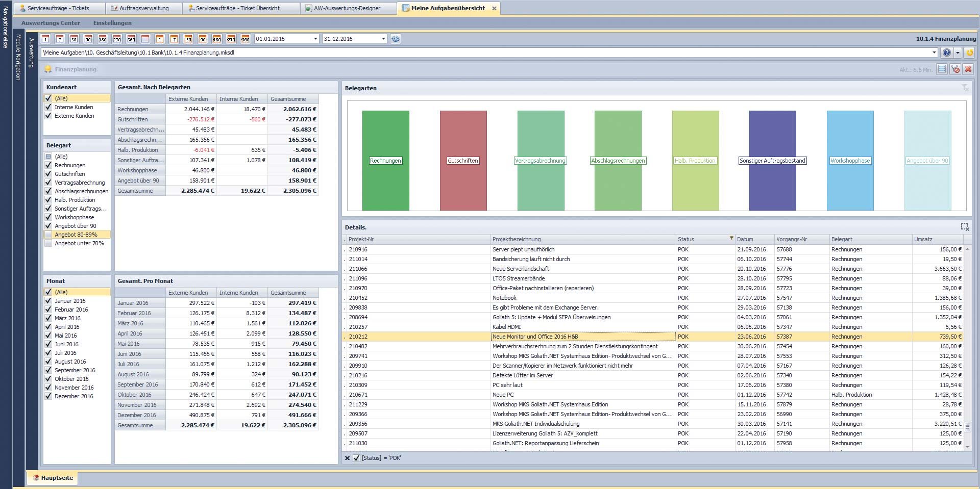
Task: Open the start date 01.01.2016 dropdown
Action: [315, 39]
